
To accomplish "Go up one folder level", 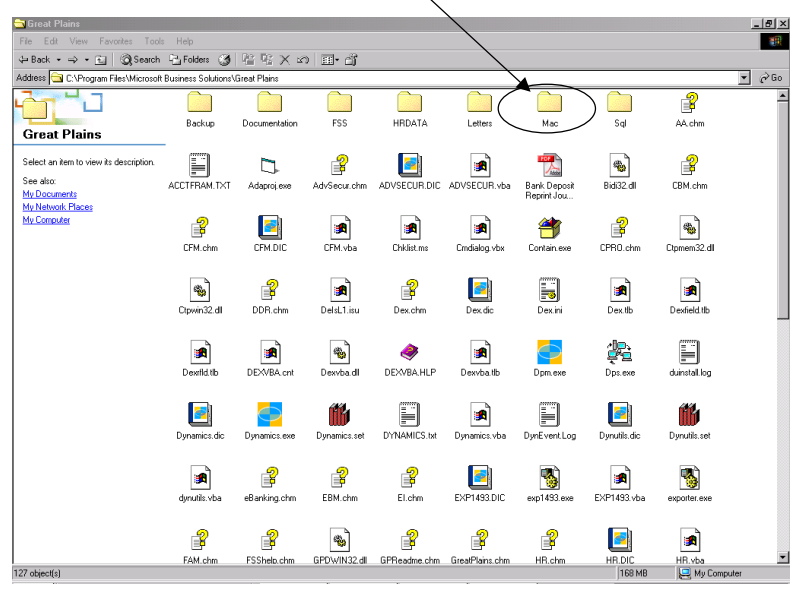I will [x=101, y=60].
